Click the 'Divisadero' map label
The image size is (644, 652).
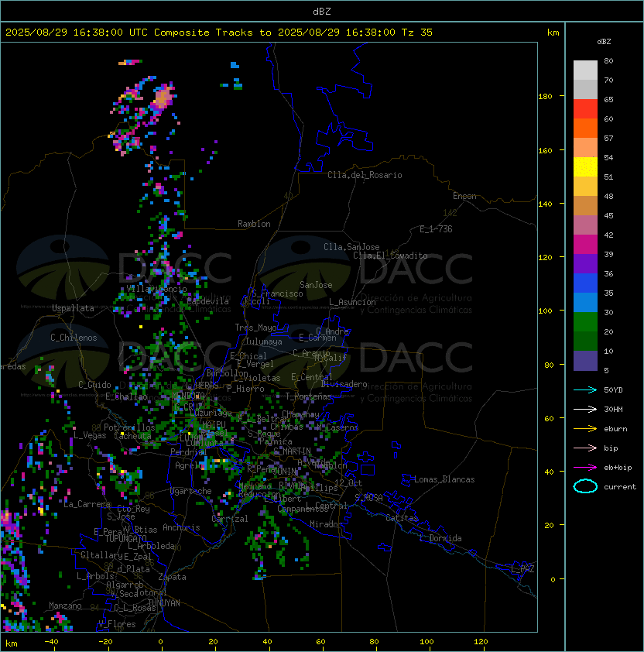point(344,384)
